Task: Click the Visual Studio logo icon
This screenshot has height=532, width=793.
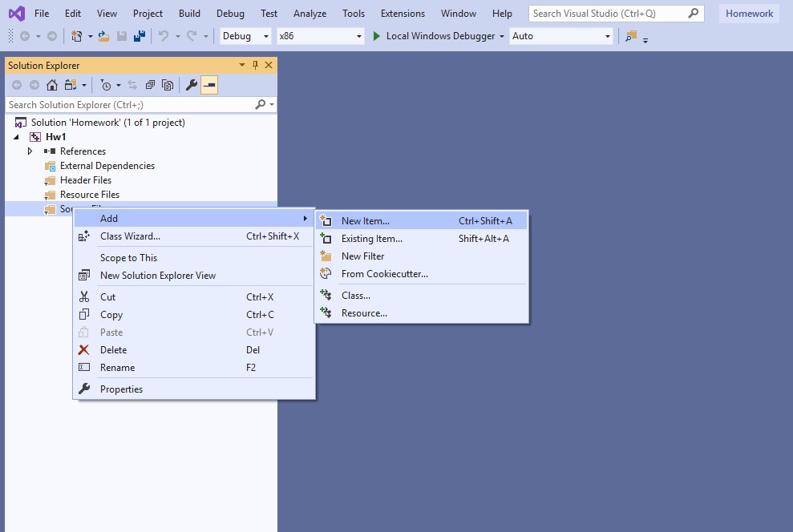Action: tap(17, 13)
